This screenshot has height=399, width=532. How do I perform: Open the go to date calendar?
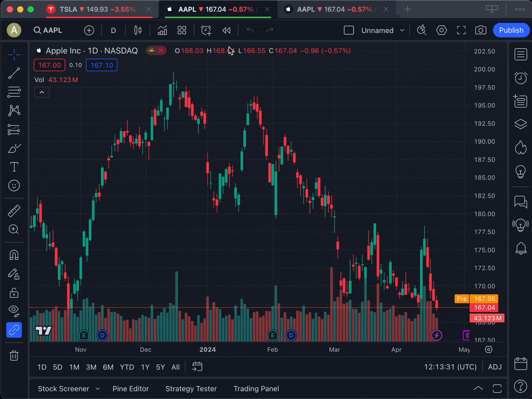pyautogui.click(x=197, y=367)
